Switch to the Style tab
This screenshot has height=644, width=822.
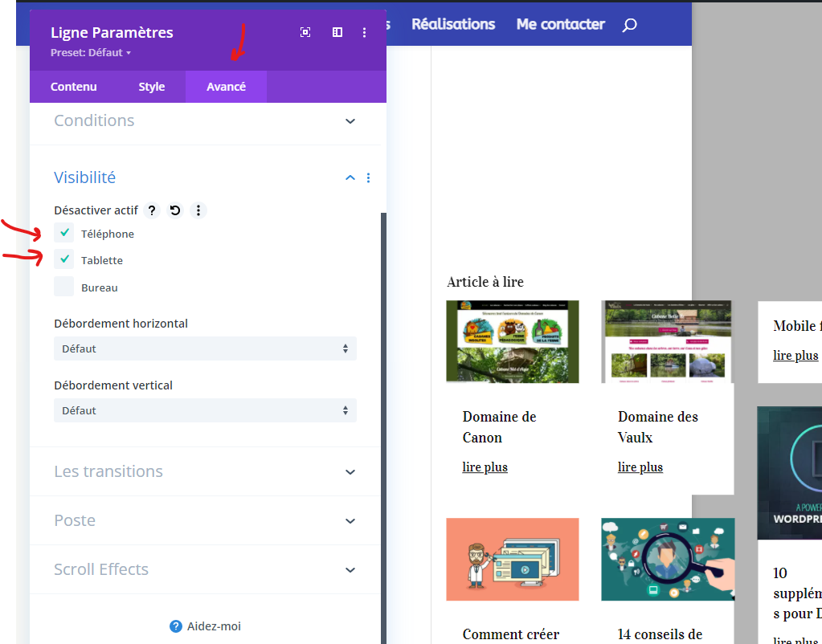pyautogui.click(x=151, y=86)
